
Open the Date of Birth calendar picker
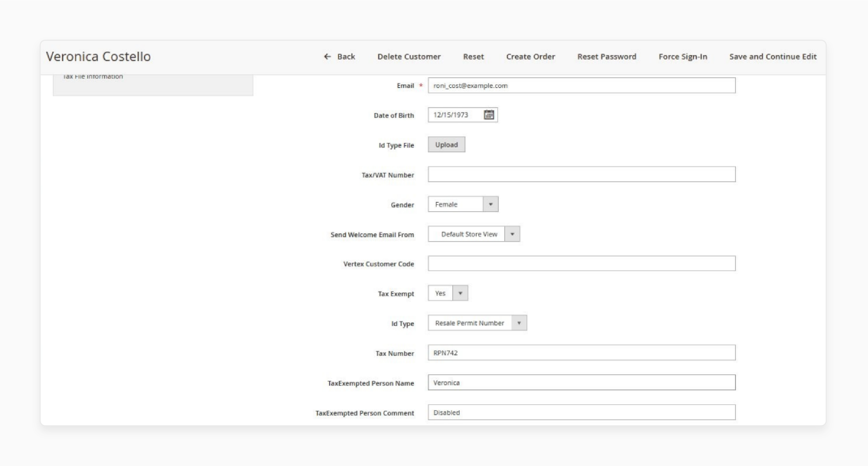tap(489, 115)
